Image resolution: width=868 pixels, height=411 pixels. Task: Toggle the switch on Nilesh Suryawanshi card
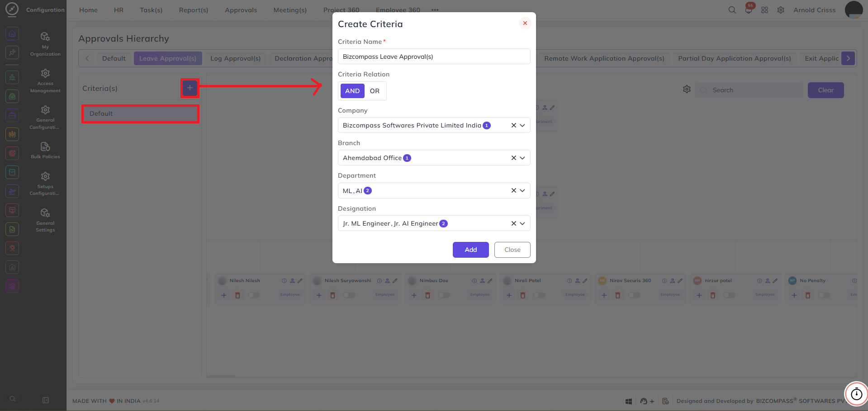pos(349,295)
